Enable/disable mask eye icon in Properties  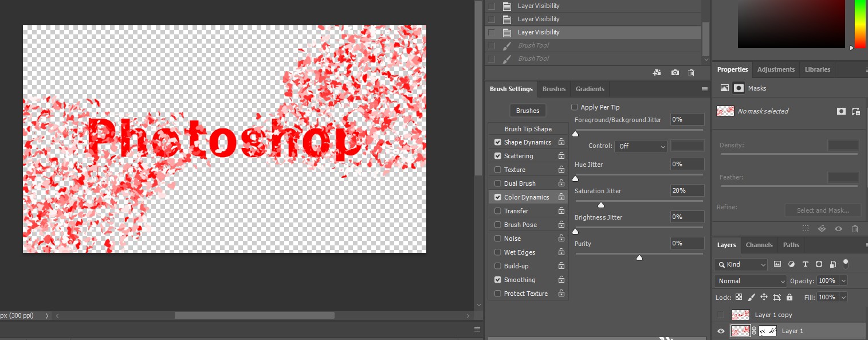point(838,228)
